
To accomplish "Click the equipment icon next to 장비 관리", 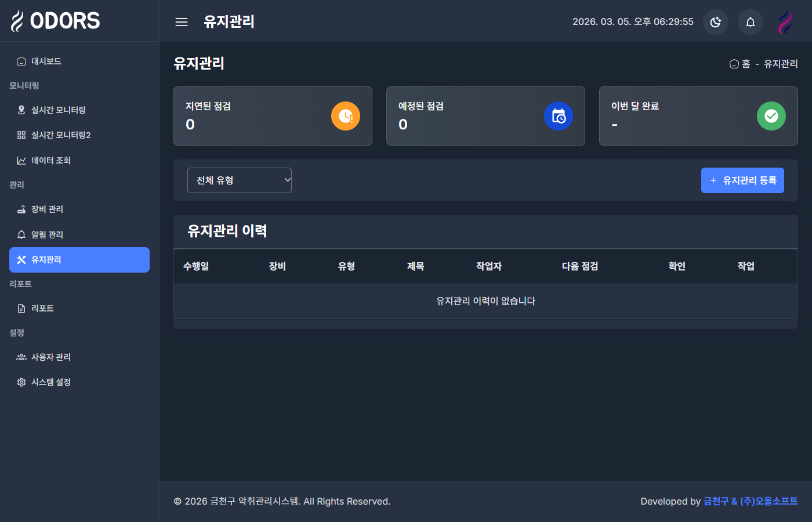I will [x=21, y=209].
